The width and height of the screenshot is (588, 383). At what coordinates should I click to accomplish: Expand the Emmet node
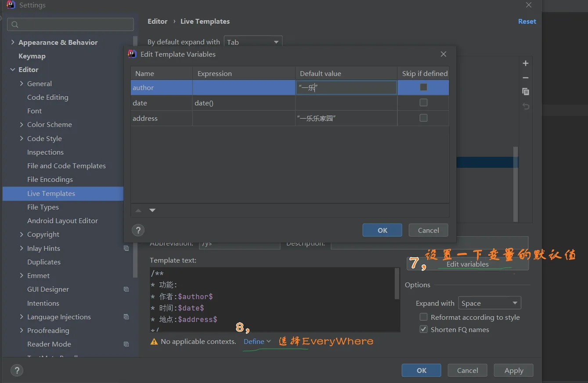22,275
